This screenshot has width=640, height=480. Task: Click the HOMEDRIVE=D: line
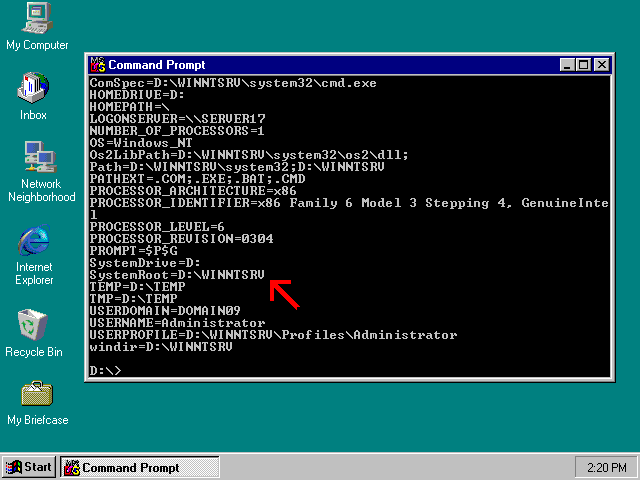(x=137, y=95)
